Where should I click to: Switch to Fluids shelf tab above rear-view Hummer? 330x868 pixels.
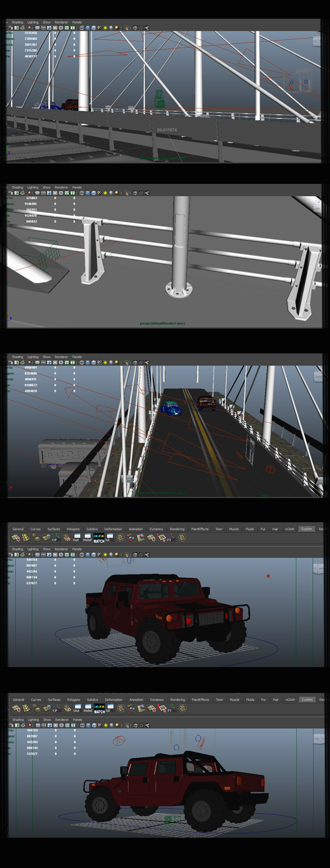point(250,700)
